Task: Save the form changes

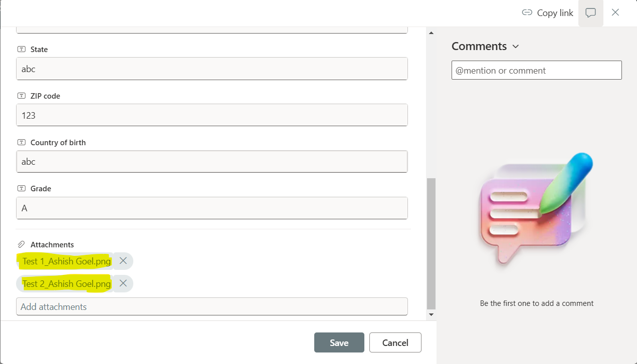Action: [x=339, y=342]
